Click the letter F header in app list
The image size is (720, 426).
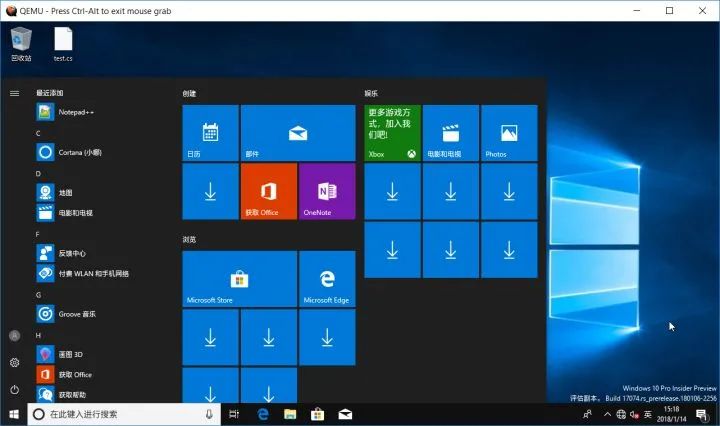[38, 234]
